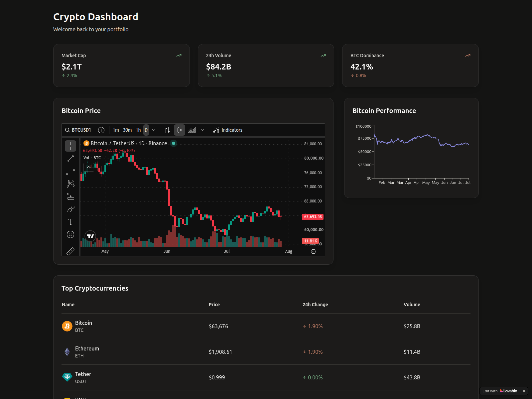Click the TradingView logo on chart
This screenshot has height=399, width=532.
click(x=90, y=236)
